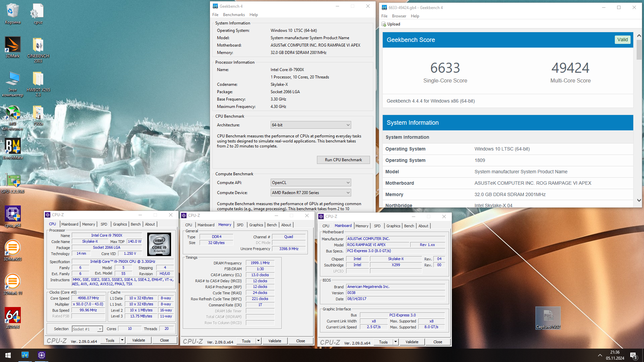
Task: Launch the cpuz_x64 desktop icon
Action: click(13, 217)
